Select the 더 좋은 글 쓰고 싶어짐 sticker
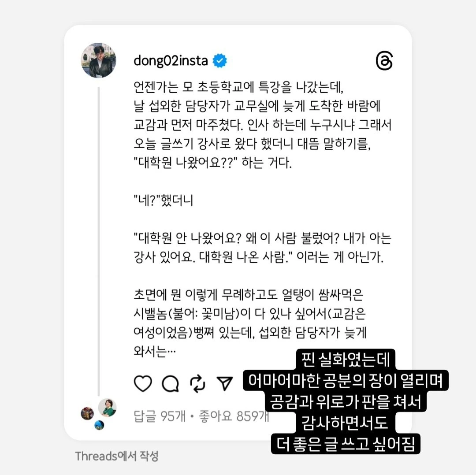The height and width of the screenshot is (475, 476). tap(346, 444)
